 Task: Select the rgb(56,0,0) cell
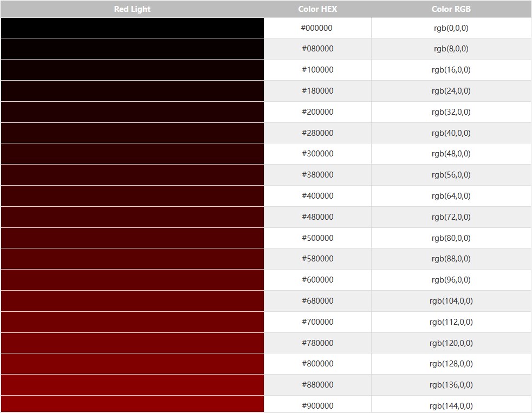(451, 175)
